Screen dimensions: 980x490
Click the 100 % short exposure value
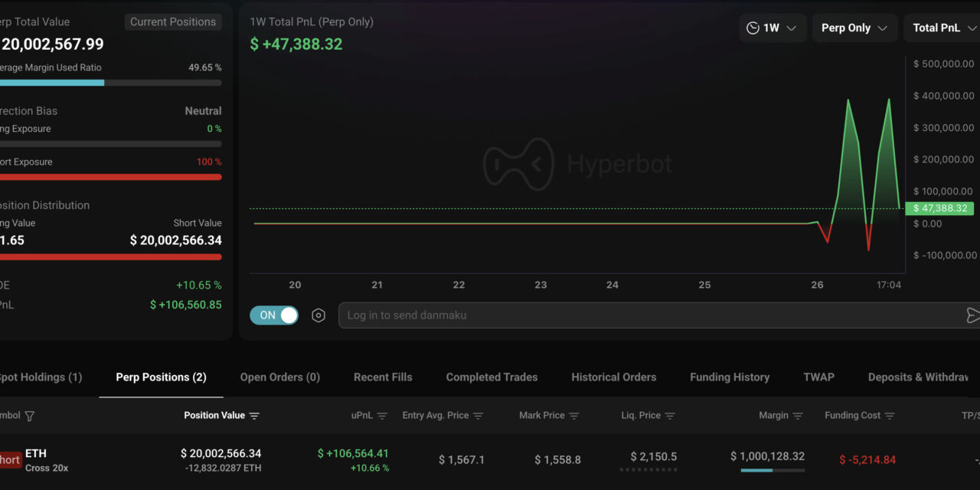tap(209, 162)
